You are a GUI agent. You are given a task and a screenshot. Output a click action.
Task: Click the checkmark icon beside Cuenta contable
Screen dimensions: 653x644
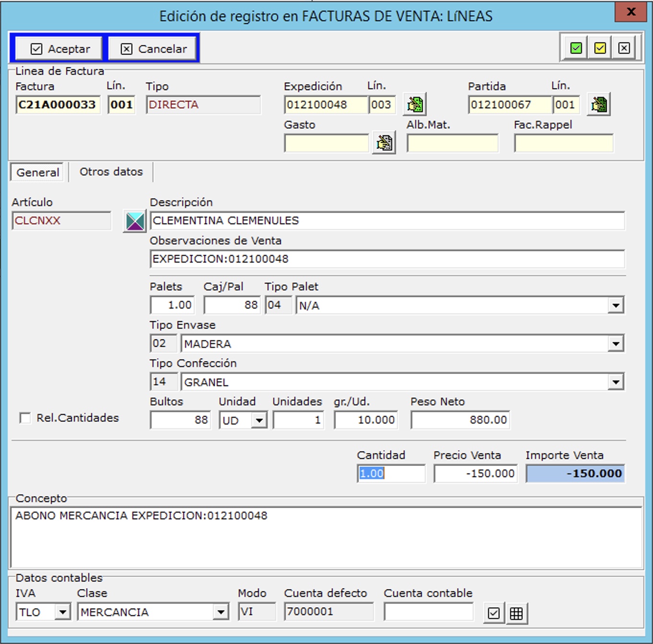click(494, 613)
